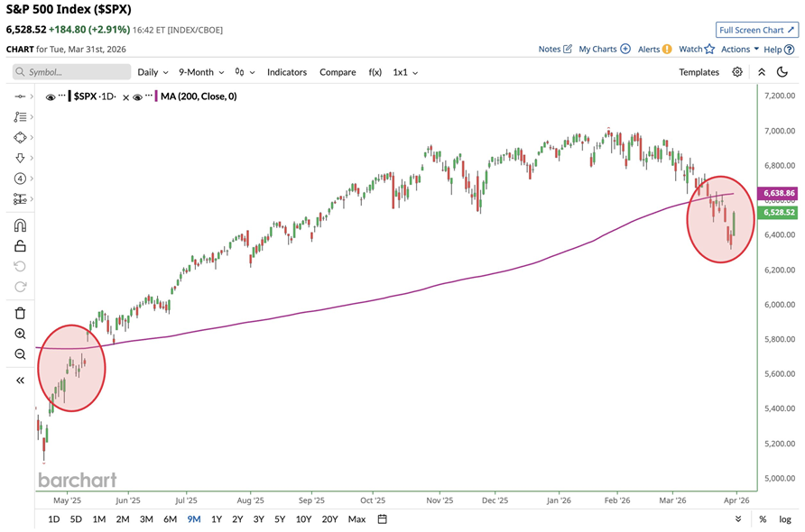805x532 pixels.
Task: Open Full Screen Chart
Action: [x=756, y=29]
